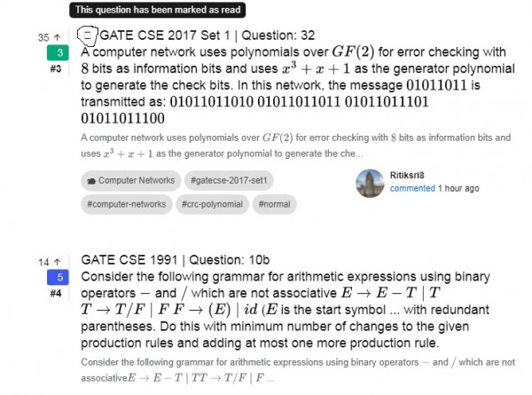The height and width of the screenshot is (395, 532).
Task: Toggle the mark-as-read box beside GATE CSE 2017
Action: (87, 36)
